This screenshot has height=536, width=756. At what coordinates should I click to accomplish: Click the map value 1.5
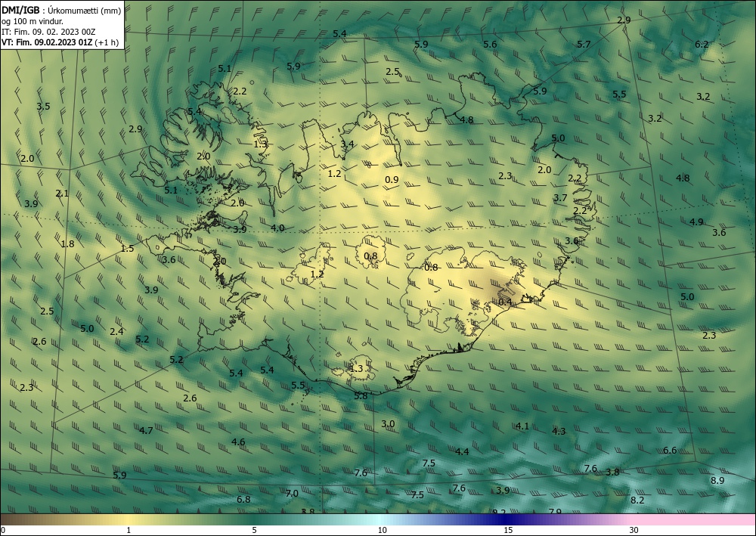tap(127, 249)
